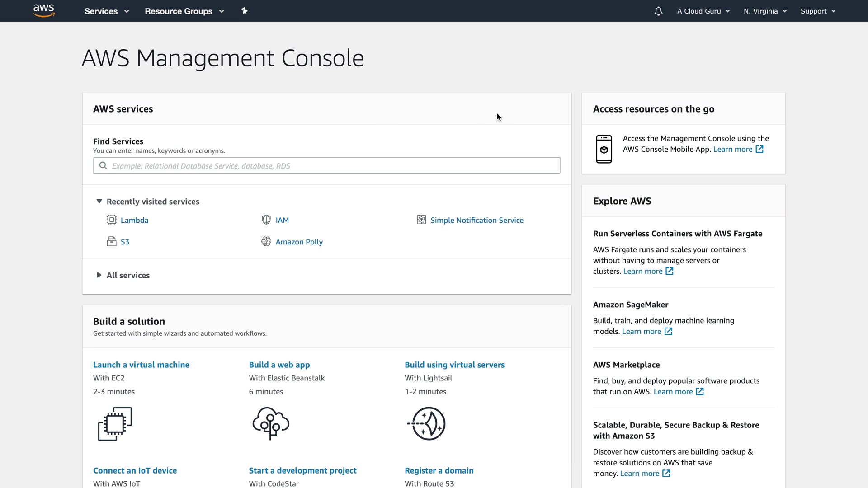This screenshot has height=488, width=868.
Task: Click the Elastic Beanstalk cloud illustration
Action: coord(271,423)
